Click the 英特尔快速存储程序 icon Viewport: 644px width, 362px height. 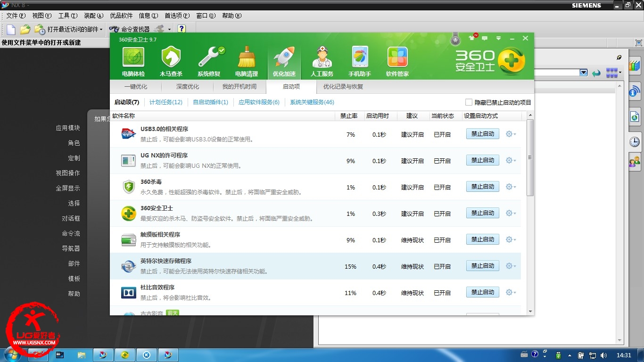pyautogui.click(x=128, y=266)
